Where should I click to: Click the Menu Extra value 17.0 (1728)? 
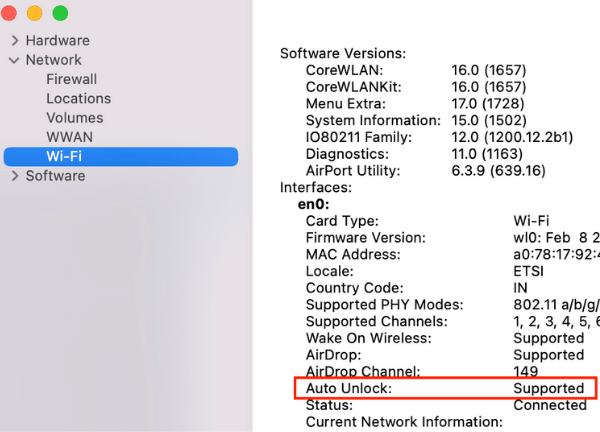(x=488, y=104)
